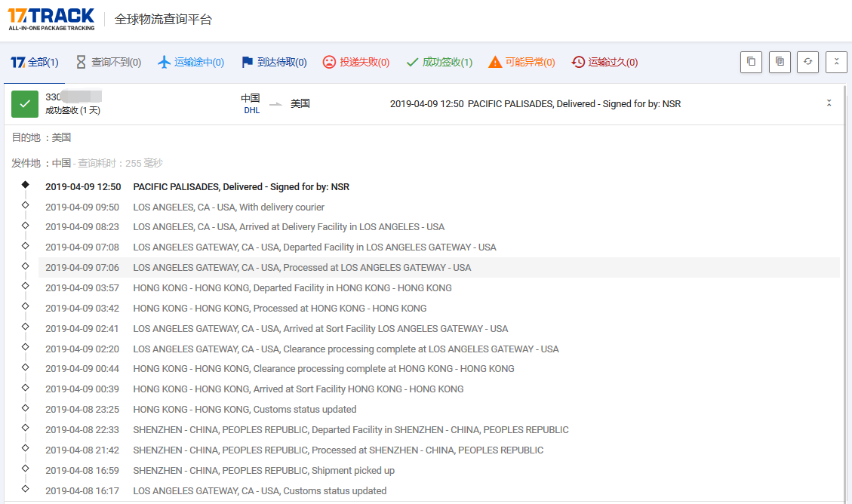This screenshot has width=852, height=504.
Task: Select the 全部(1) tab
Action: click(35, 63)
